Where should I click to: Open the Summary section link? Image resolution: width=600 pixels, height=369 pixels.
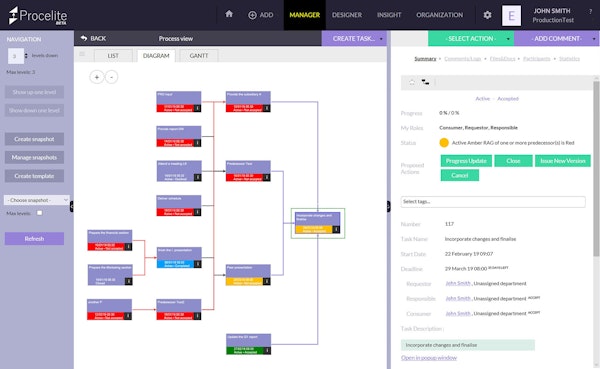click(x=425, y=59)
